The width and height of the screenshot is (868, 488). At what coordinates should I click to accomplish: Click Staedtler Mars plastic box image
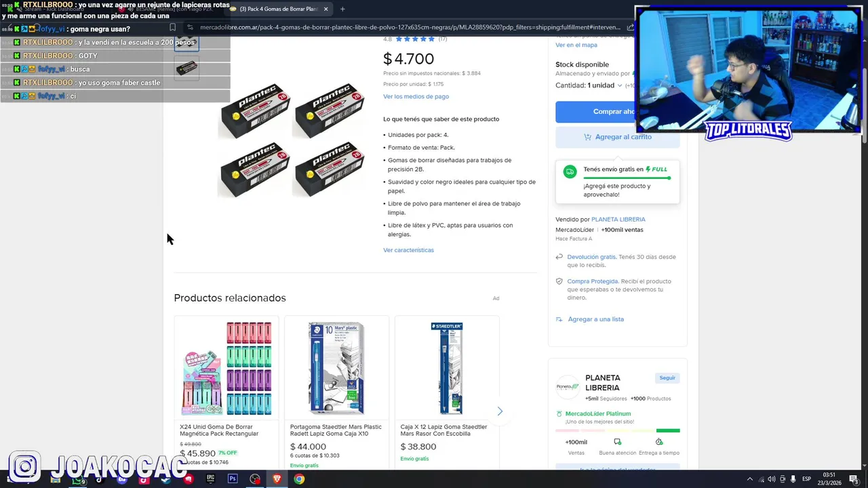coord(336,368)
